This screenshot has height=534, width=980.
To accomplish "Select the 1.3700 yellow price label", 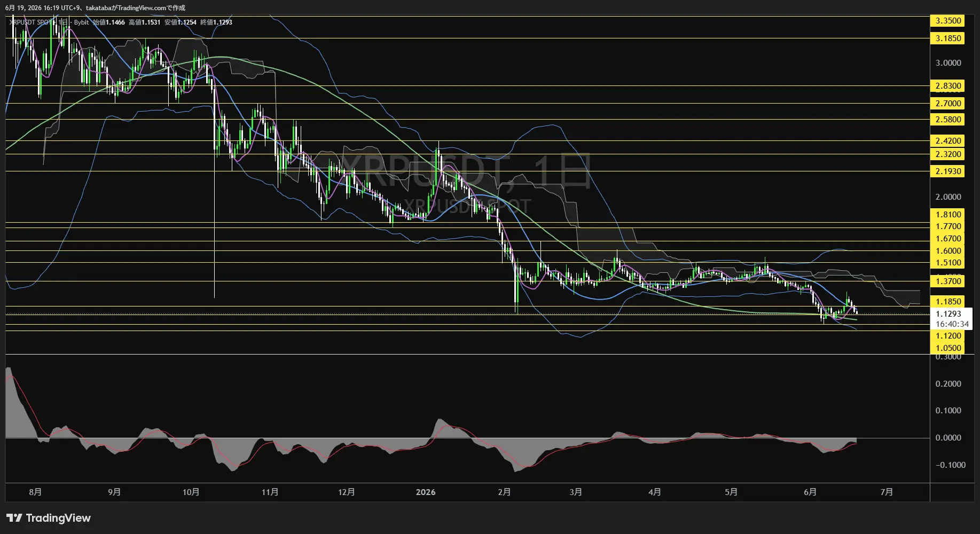I will [948, 281].
